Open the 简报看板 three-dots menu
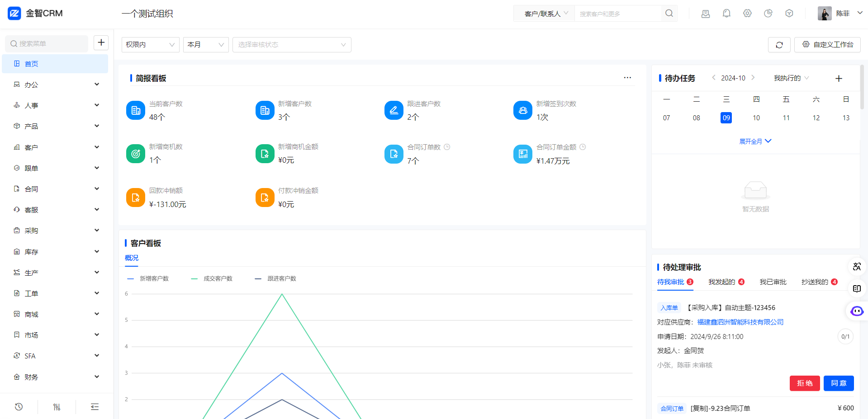The width and height of the screenshot is (868, 419). (x=627, y=78)
